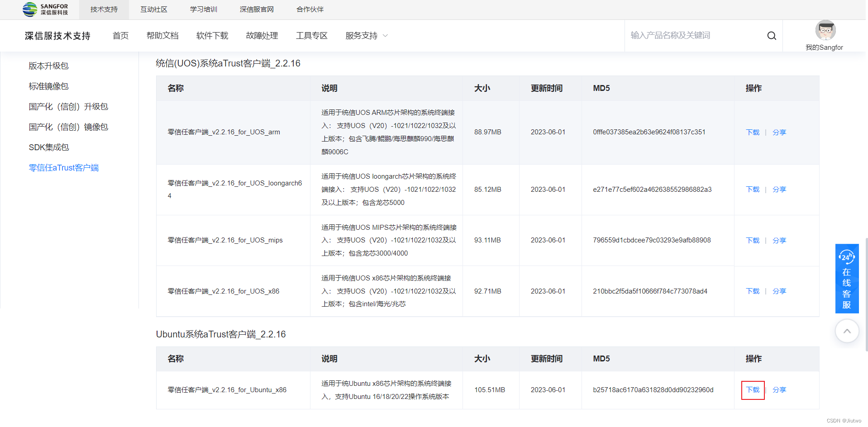This screenshot has height=427, width=868.
Task: Download the UOS_mips client package
Action: coord(753,241)
